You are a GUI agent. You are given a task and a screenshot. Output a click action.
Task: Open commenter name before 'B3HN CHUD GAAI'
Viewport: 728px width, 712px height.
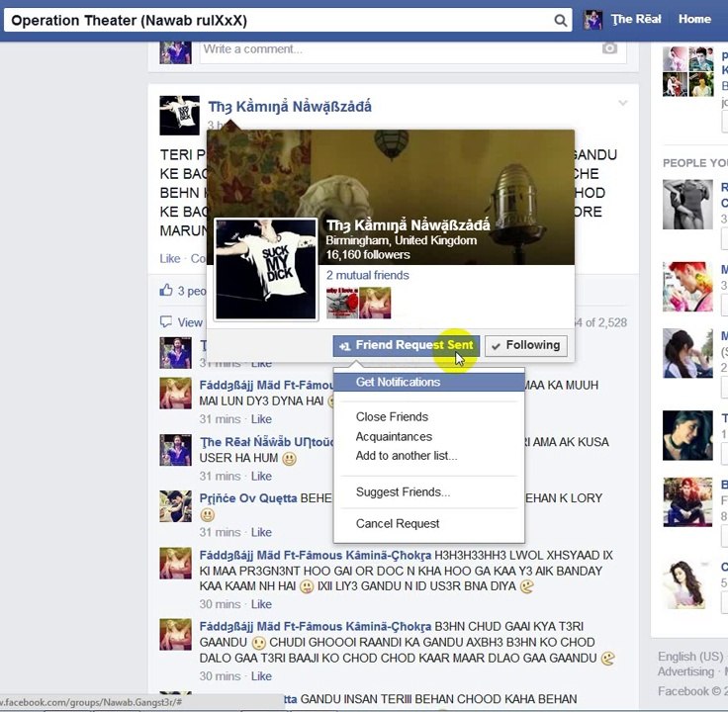(x=316, y=627)
